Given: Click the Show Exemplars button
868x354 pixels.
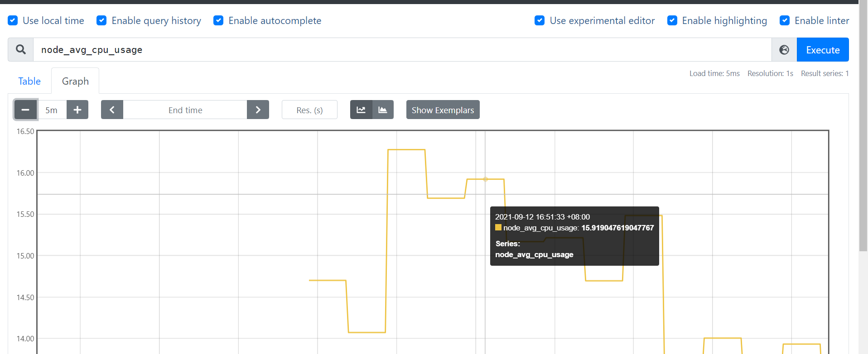Looking at the screenshot, I should (443, 110).
